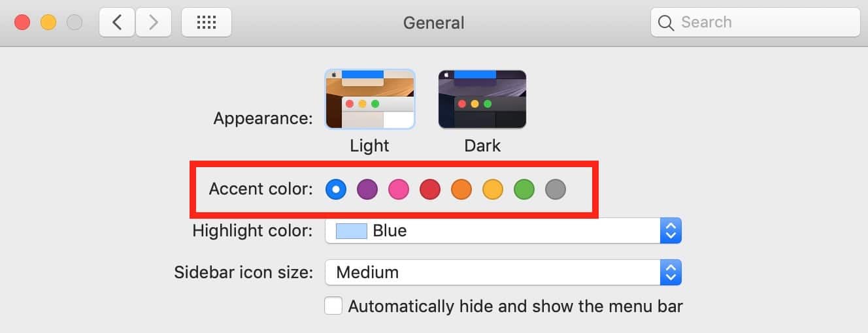
Task: Show all preferences grid button
Action: (x=206, y=22)
